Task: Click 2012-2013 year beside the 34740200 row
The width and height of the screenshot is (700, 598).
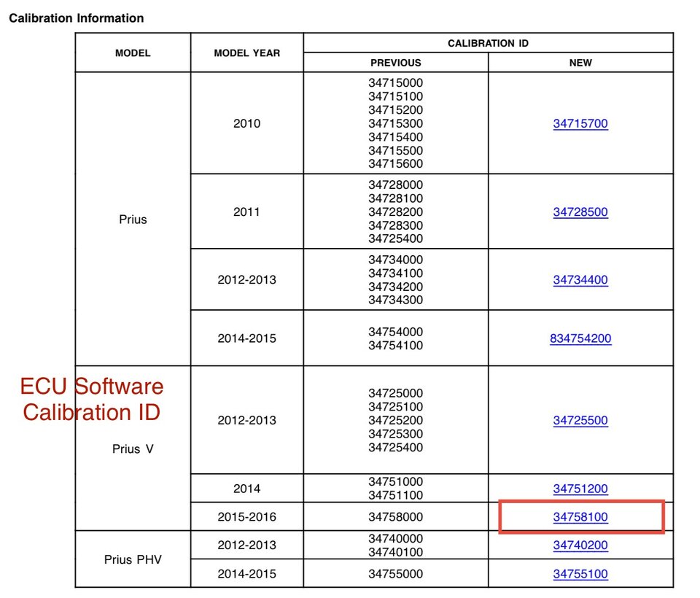Action: coord(247,545)
